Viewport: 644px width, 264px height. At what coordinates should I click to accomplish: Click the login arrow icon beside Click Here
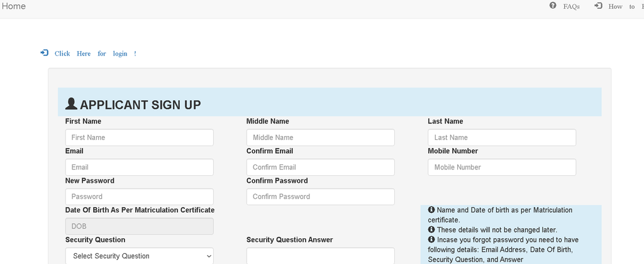coord(45,53)
